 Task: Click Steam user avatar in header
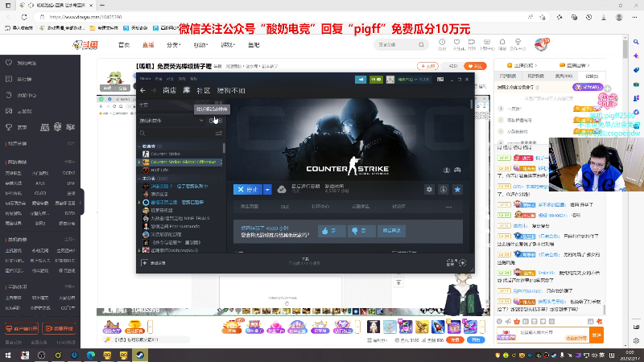390,79
